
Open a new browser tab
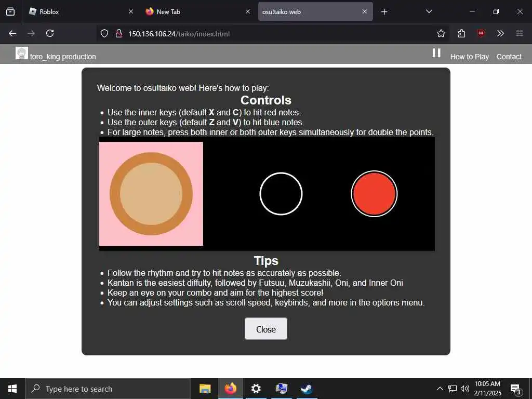tap(384, 12)
